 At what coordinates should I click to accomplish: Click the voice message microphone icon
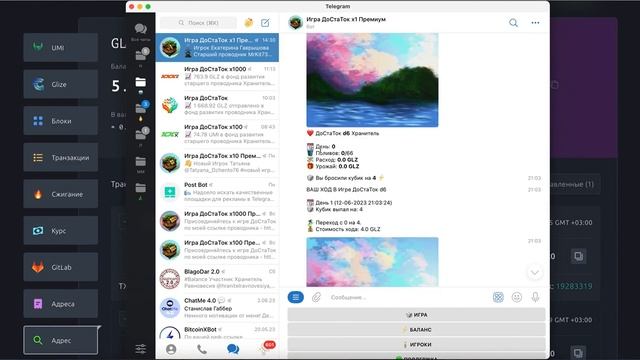[x=536, y=297]
